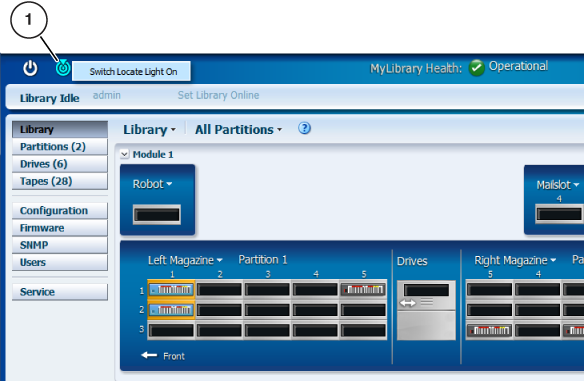The image size is (584, 381).
Task: Open the Partitions (2) section
Action: pos(60,147)
